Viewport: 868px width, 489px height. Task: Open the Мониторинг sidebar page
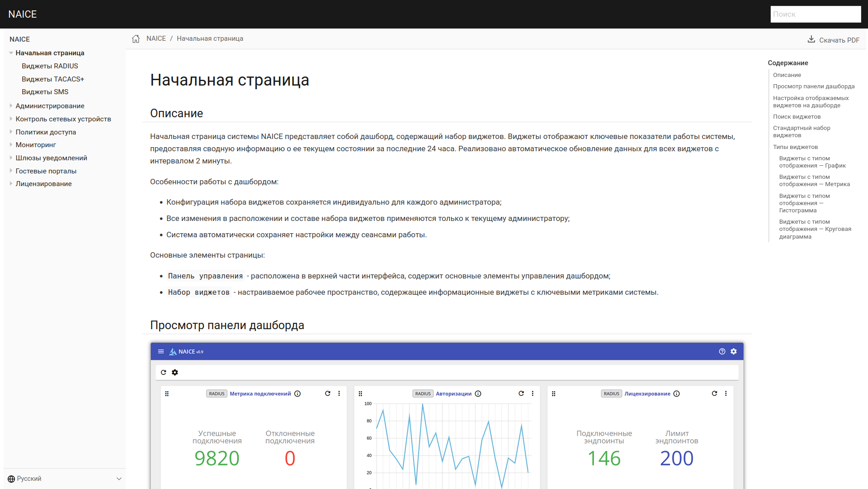(36, 145)
